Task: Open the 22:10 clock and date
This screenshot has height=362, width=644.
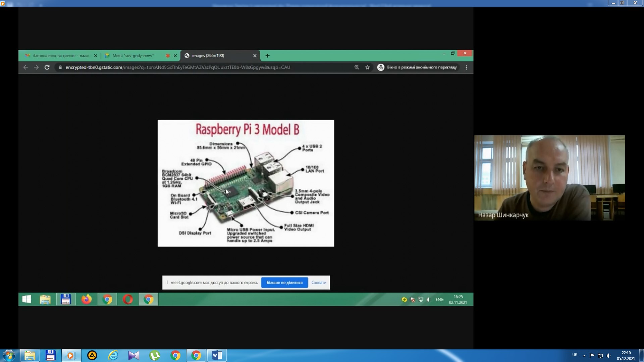Action: [x=626, y=356]
